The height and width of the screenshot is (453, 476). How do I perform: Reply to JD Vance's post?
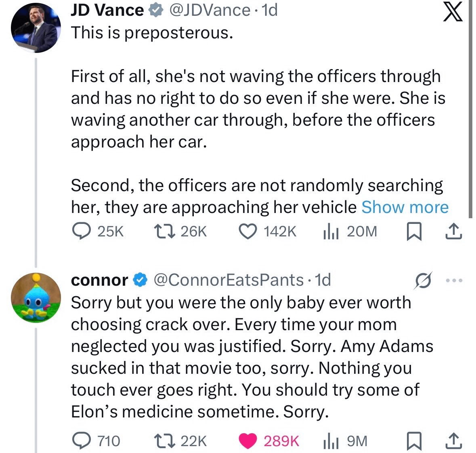point(81,232)
